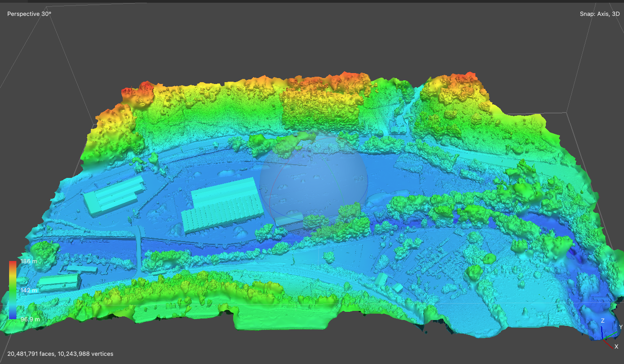Screen dimensions: 624x364
Task: Click the faces and vertices count text
Action: tap(60, 354)
